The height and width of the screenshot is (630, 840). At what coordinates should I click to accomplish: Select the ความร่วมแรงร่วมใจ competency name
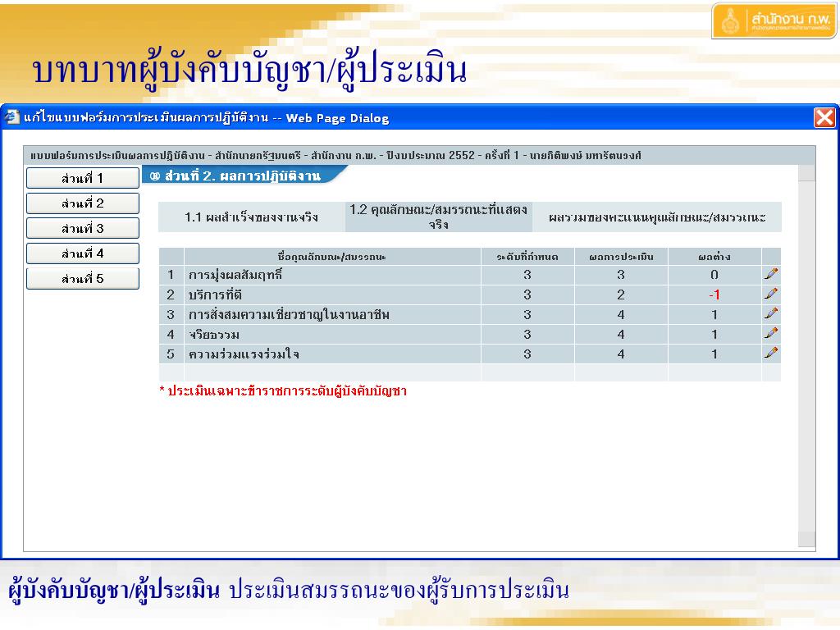[244, 354]
